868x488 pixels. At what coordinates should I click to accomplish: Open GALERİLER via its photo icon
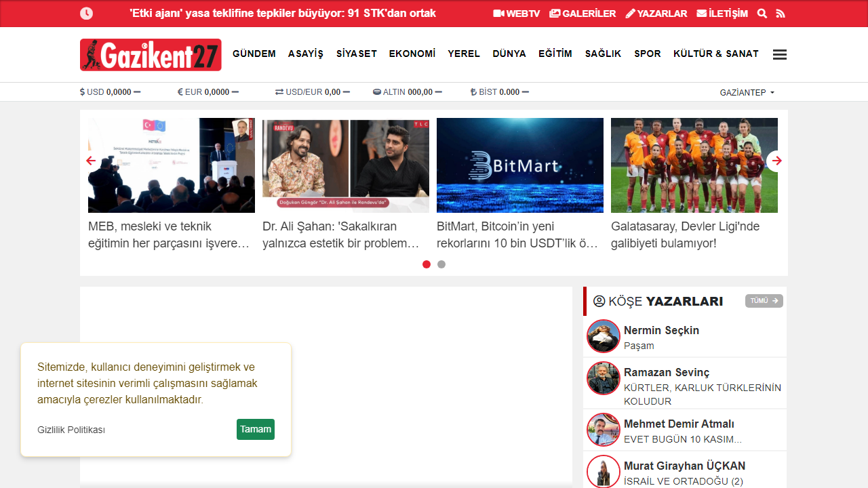pyautogui.click(x=554, y=13)
